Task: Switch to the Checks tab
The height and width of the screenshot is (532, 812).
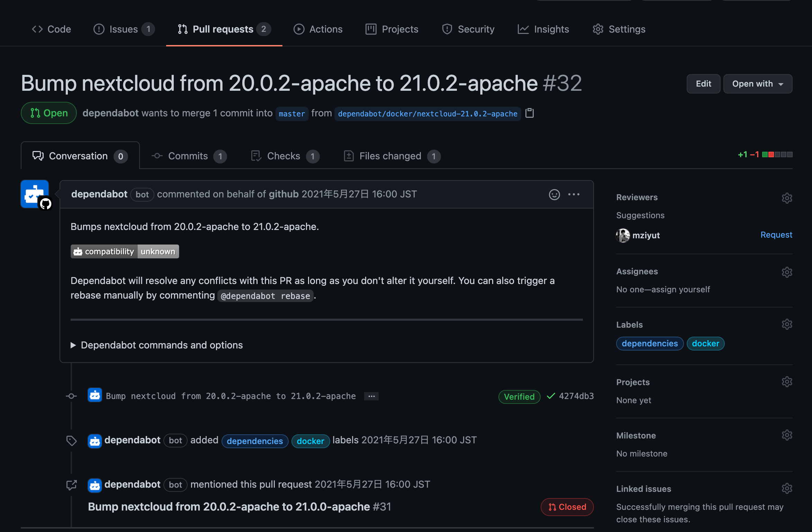Action: point(285,156)
